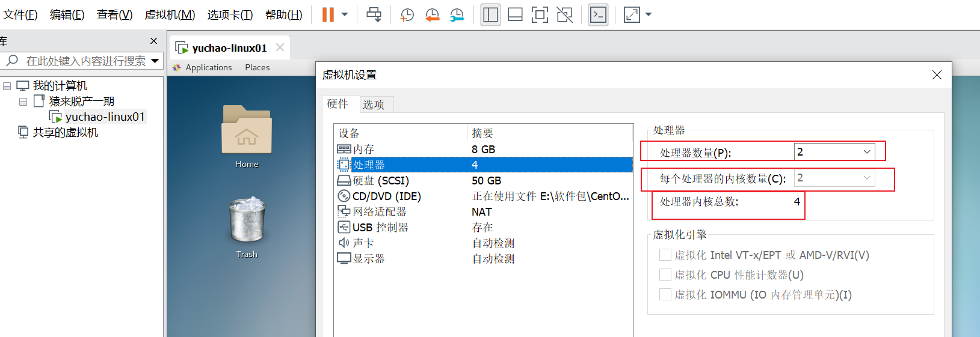Click the pause virtual machine icon
This screenshot has height=337, width=980.
[x=328, y=15]
